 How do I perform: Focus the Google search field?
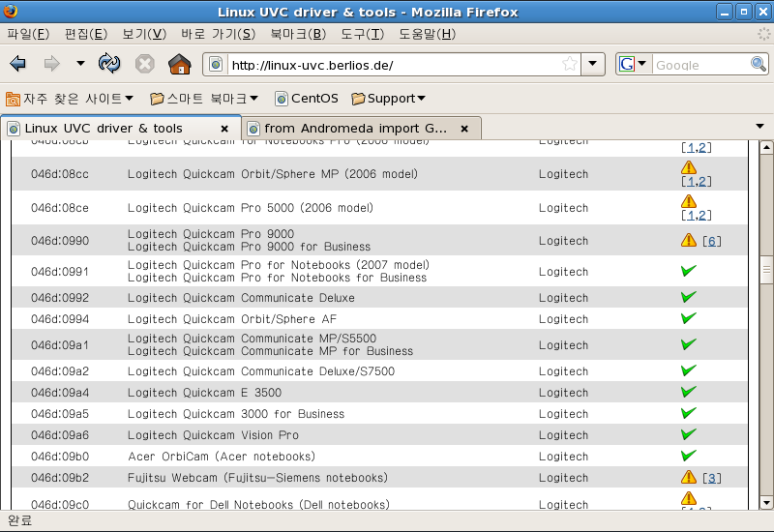coord(700,65)
